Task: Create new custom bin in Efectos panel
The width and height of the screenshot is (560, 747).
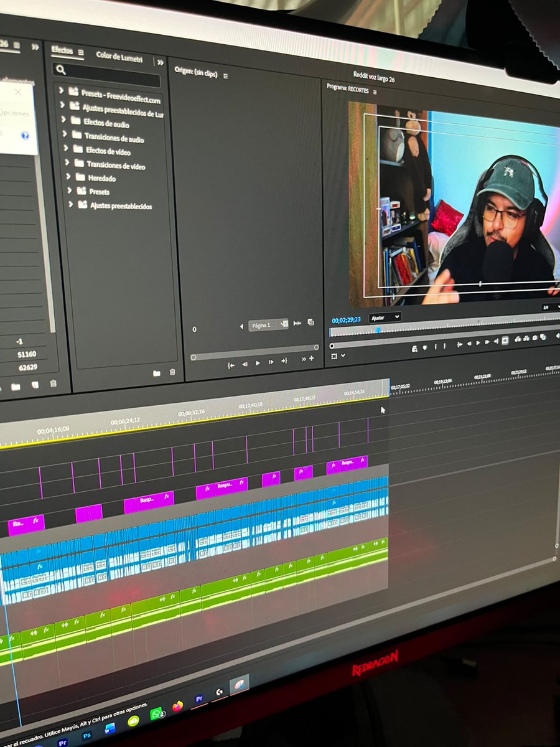Action: 157,373
